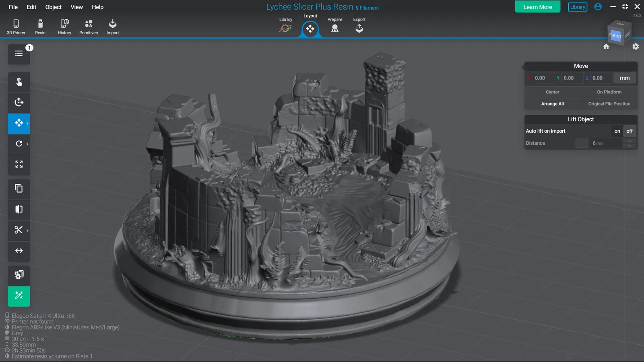Click the FRONT face of view cube
Viewport: 644px width, 362px height.
coord(615,36)
